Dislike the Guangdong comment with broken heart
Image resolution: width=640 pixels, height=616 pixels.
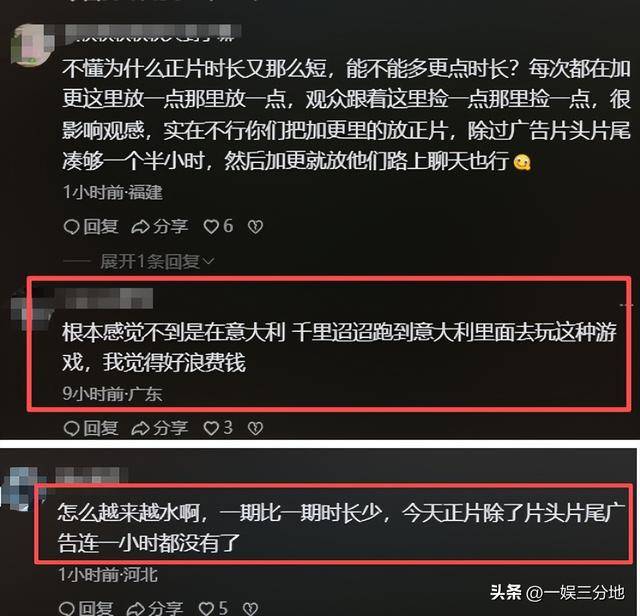(x=256, y=428)
